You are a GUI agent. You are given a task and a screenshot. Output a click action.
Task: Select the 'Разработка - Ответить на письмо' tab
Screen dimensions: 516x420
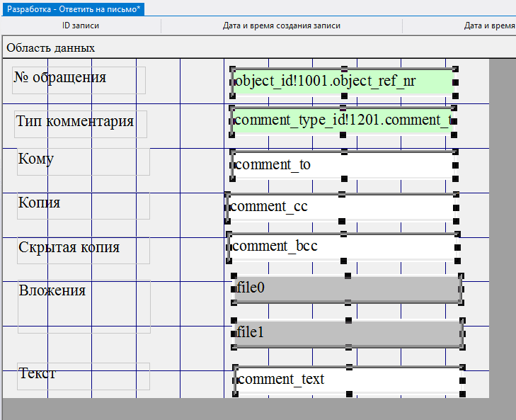[74, 8]
